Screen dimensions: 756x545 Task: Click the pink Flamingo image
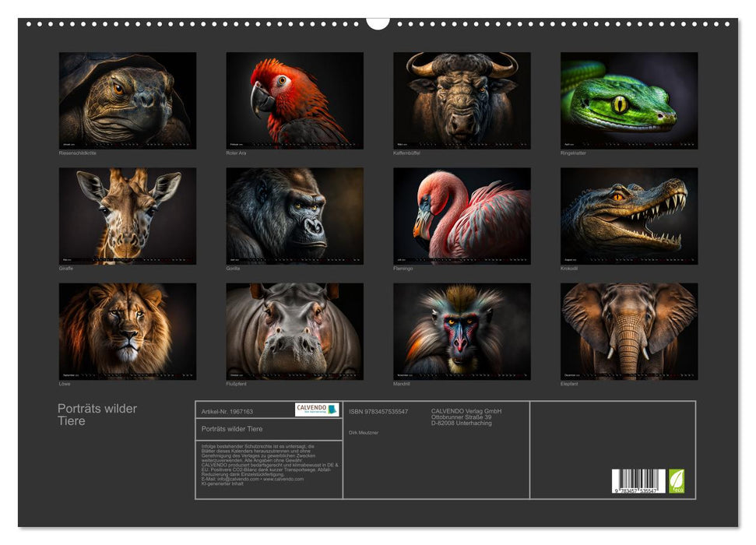(x=462, y=216)
